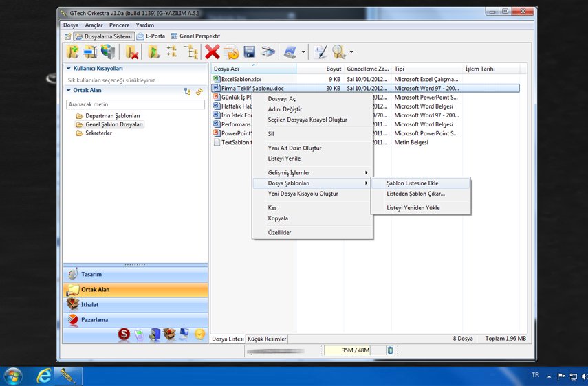
Task: Run garbage collection via trash can icon
Action: point(390,350)
